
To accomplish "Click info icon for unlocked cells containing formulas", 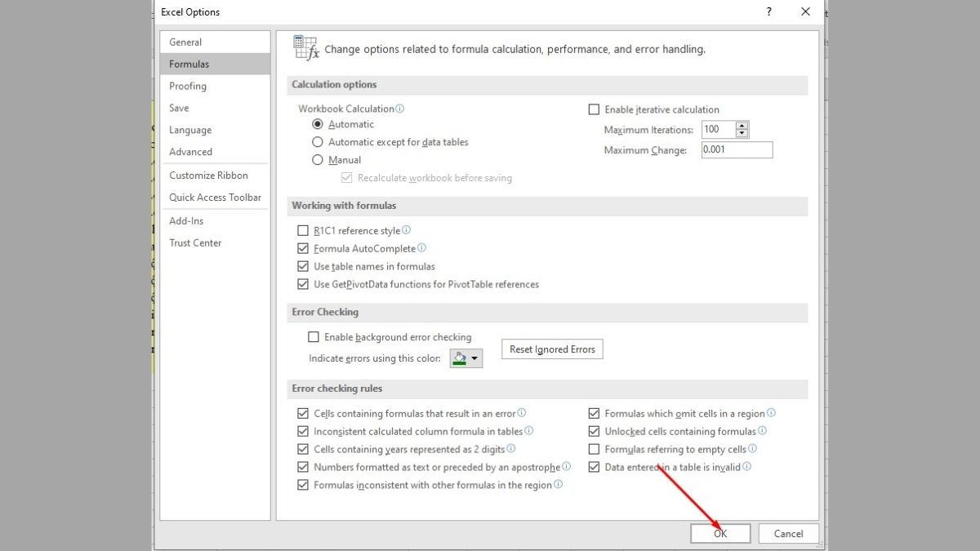I will coord(763,431).
